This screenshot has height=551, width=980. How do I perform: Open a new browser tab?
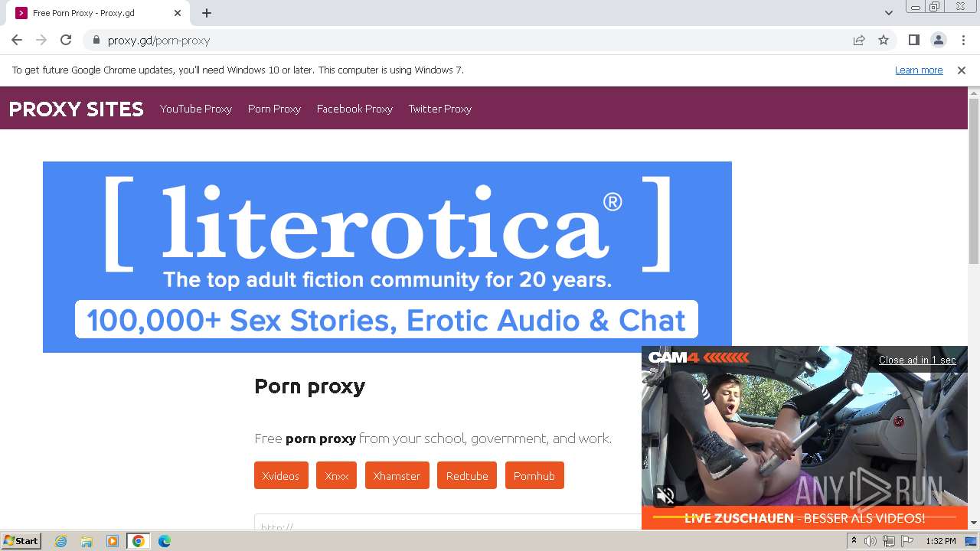coord(207,13)
